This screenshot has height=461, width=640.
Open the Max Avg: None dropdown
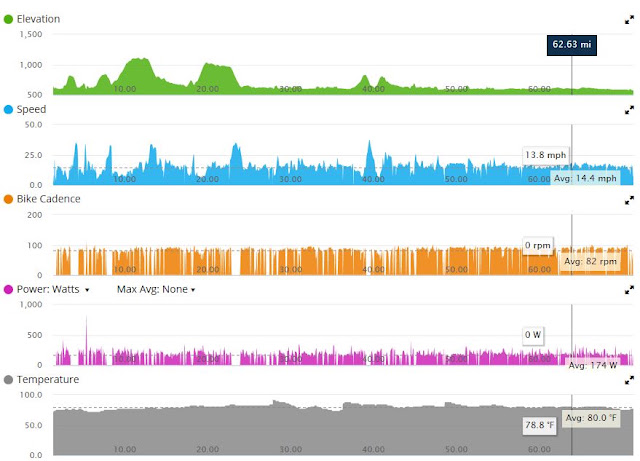click(x=156, y=290)
